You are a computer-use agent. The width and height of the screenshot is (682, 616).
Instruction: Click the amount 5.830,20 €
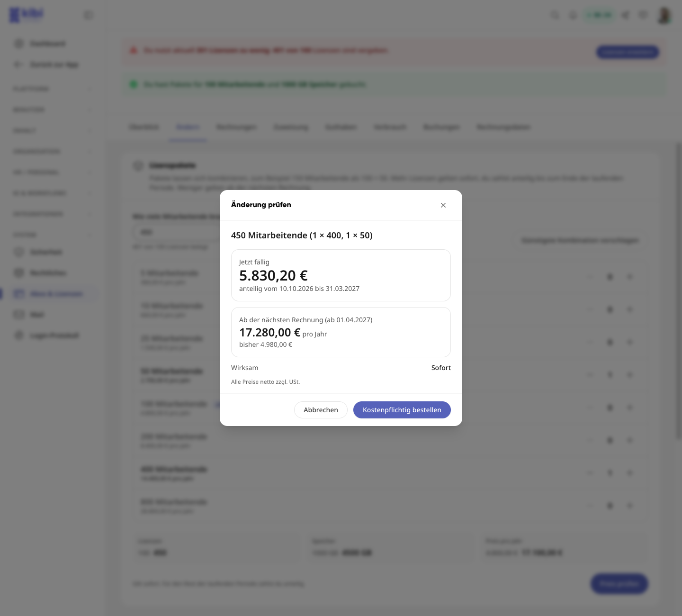(273, 275)
